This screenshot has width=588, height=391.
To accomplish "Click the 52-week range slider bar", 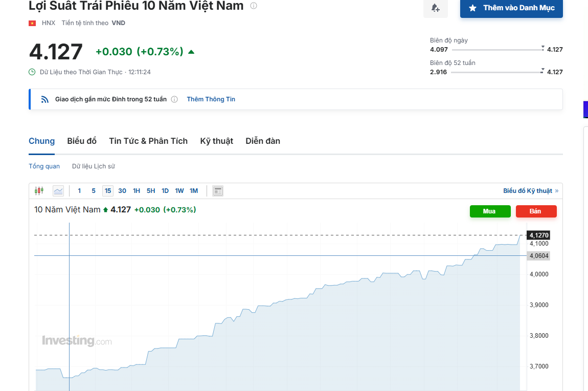I will 495,72.
